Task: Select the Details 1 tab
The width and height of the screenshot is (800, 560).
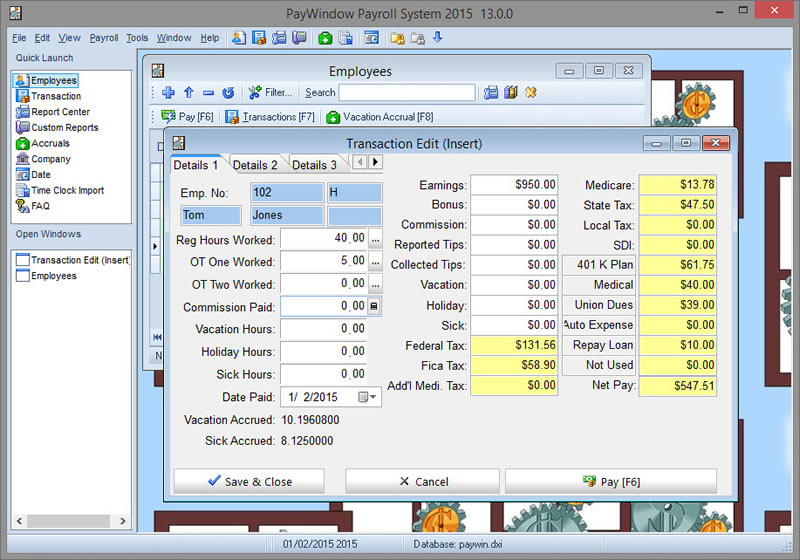Action: tap(195, 165)
